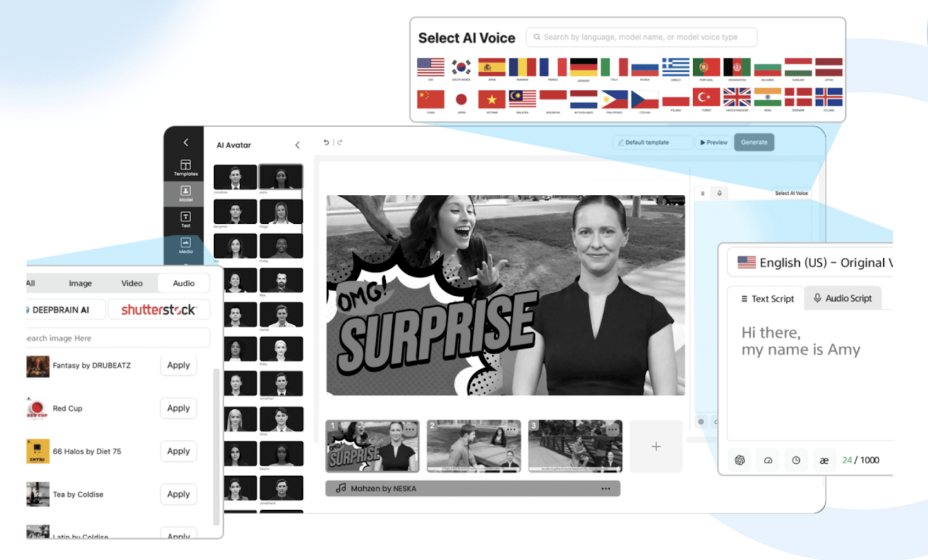
Task: Collapse the AI Avatar panel chevron
Action: pos(298,145)
